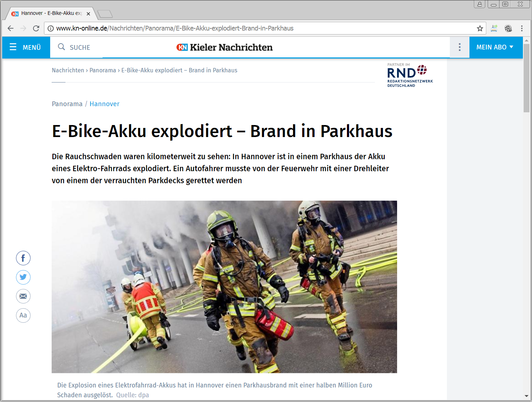Go back to previous page
Image resolution: width=532 pixels, height=402 pixels.
[11, 28]
